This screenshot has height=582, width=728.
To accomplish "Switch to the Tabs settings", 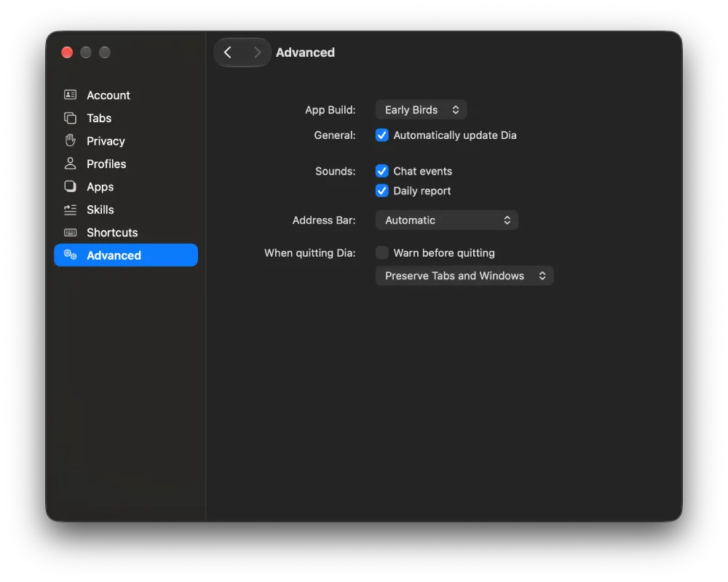I will (126, 118).
